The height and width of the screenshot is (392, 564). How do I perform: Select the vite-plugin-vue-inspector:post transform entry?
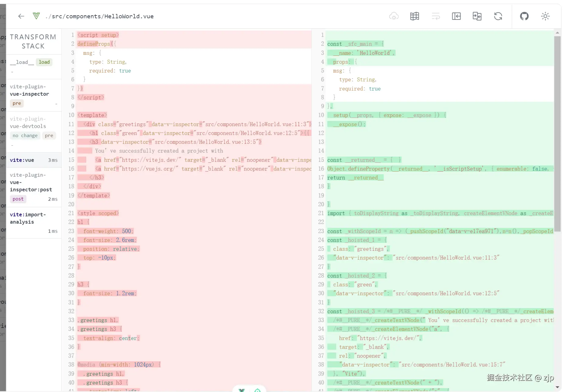coord(34,187)
